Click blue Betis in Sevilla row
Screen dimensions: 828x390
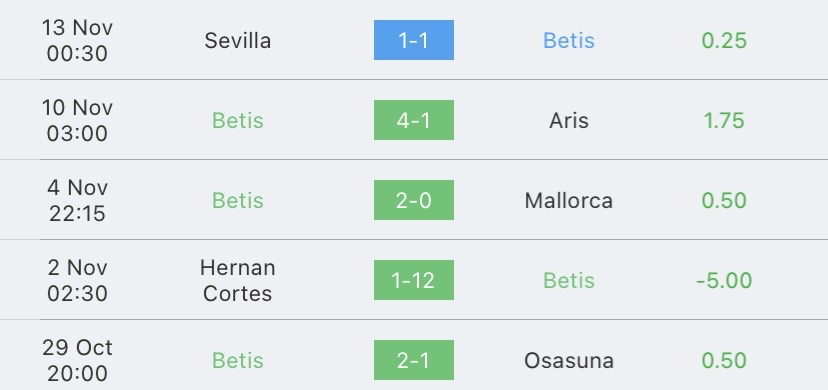click(569, 41)
